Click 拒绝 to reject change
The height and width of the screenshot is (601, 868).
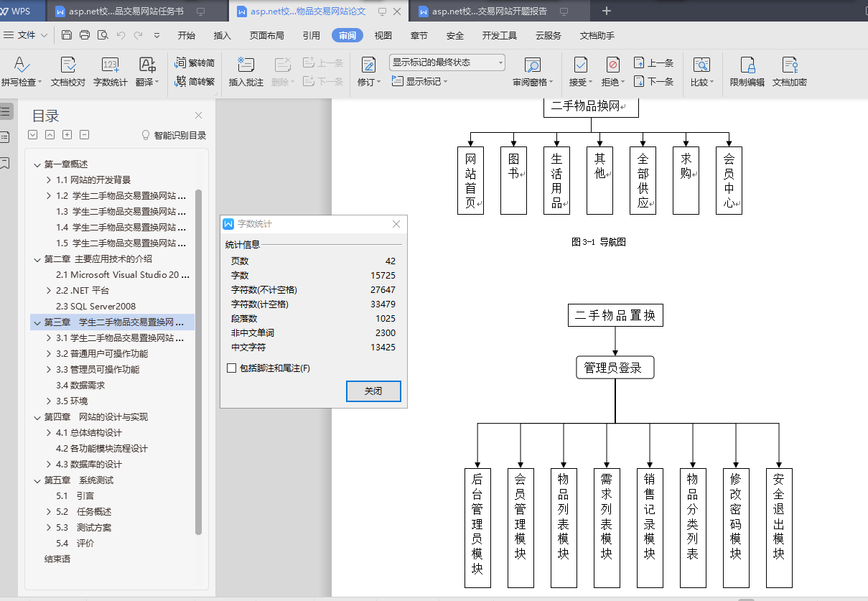pos(612,73)
